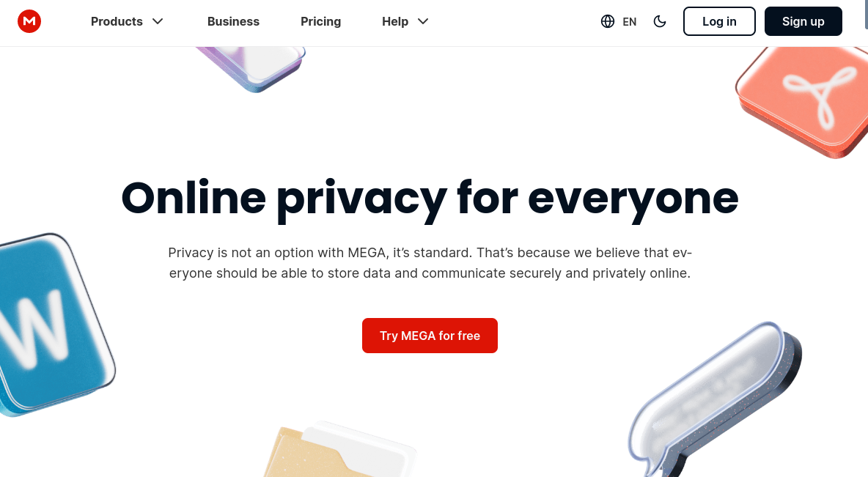Go to Pricing in navigation
The height and width of the screenshot is (477, 868).
[x=320, y=21]
